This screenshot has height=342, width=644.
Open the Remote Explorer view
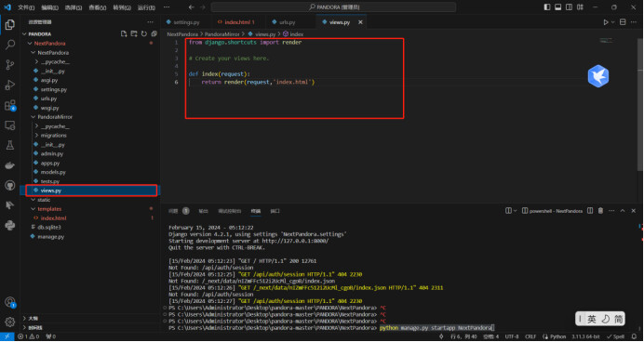[x=10, y=125]
